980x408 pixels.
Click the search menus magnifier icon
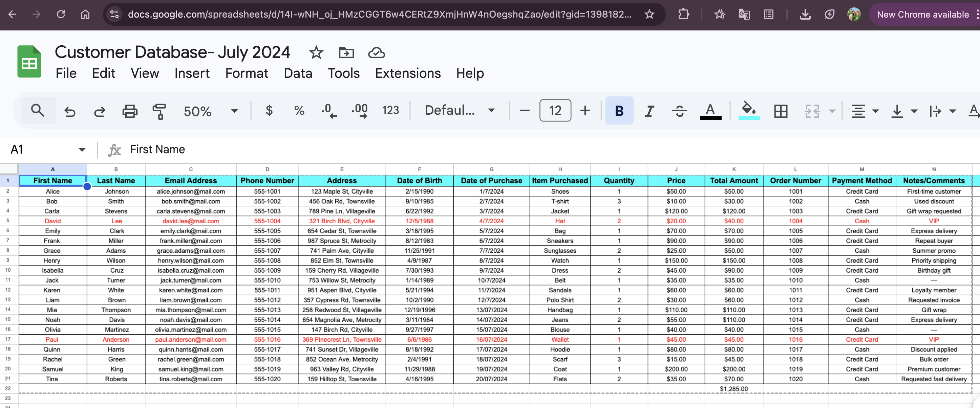click(x=38, y=111)
